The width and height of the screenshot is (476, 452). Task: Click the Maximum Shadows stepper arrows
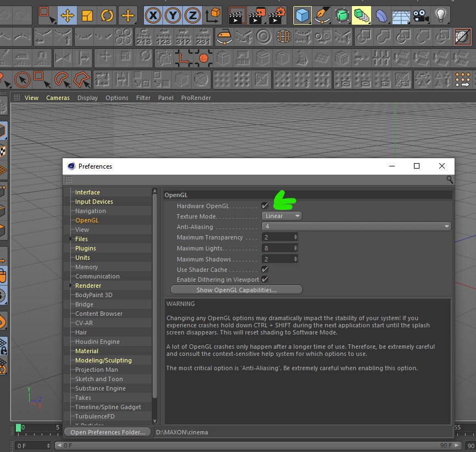[x=295, y=259]
